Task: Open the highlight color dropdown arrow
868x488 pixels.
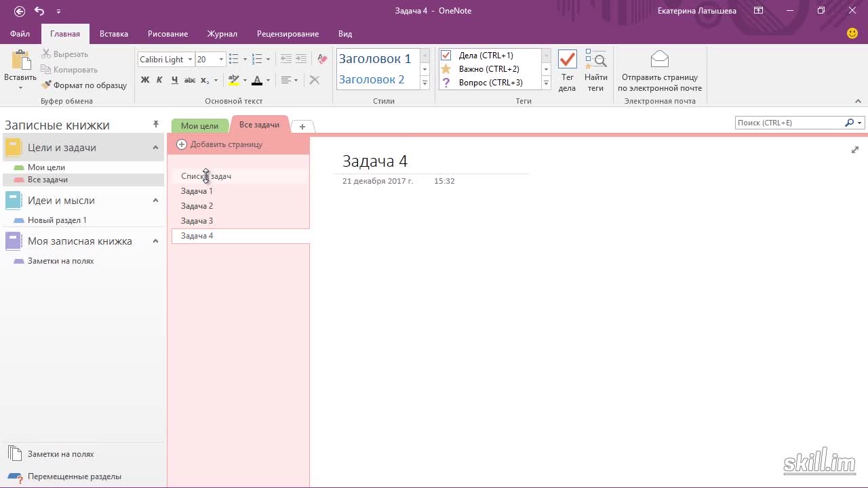Action: click(x=245, y=80)
